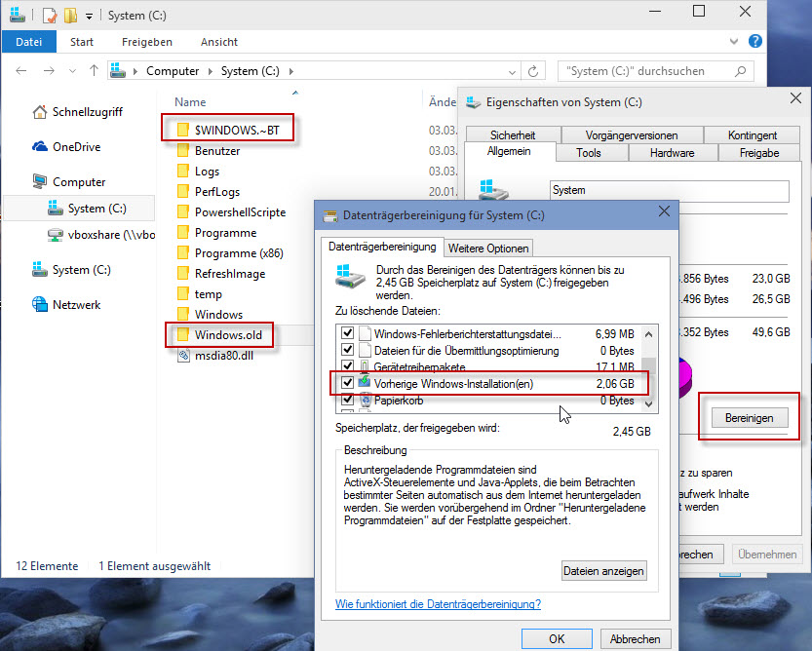Image resolution: width=812 pixels, height=651 pixels.
Task: Open the quick access toolbar customize dropdown
Action: pyautogui.click(x=89, y=16)
